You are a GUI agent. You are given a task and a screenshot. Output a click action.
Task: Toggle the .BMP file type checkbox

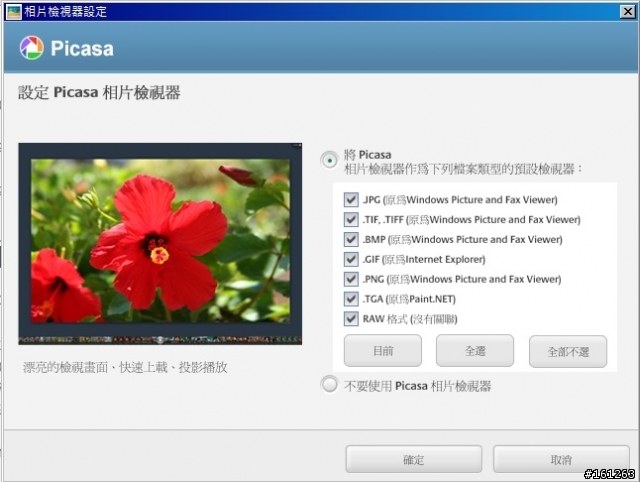tap(351, 239)
